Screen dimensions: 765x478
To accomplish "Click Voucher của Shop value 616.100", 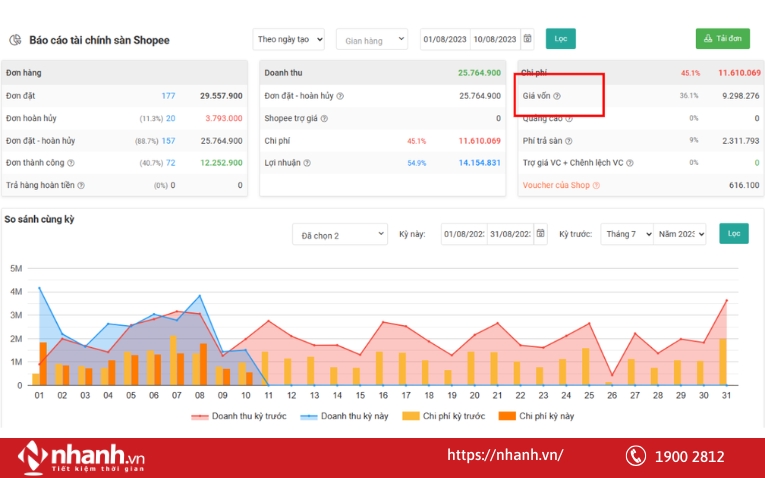I will tap(744, 185).
